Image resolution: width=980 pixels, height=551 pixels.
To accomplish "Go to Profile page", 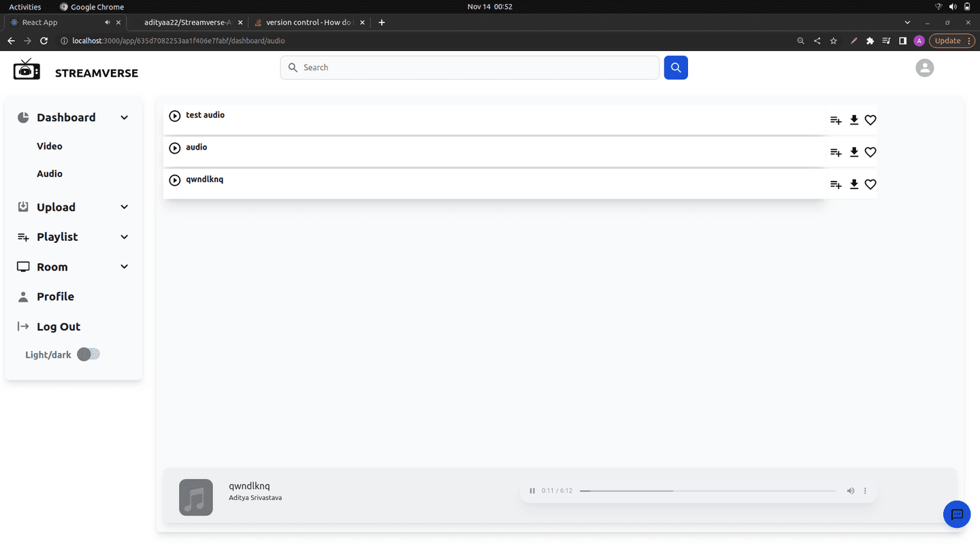I will coord(55,297).
